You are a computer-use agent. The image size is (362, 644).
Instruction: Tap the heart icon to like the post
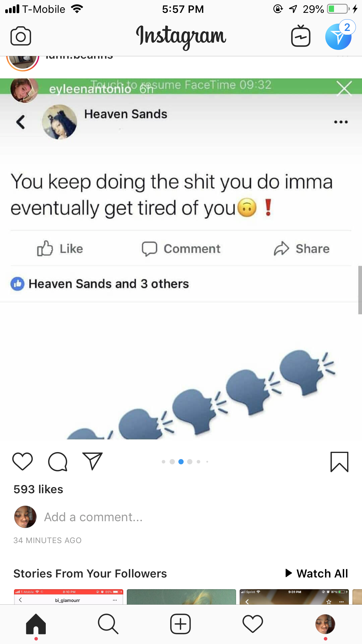pos(22,461)
